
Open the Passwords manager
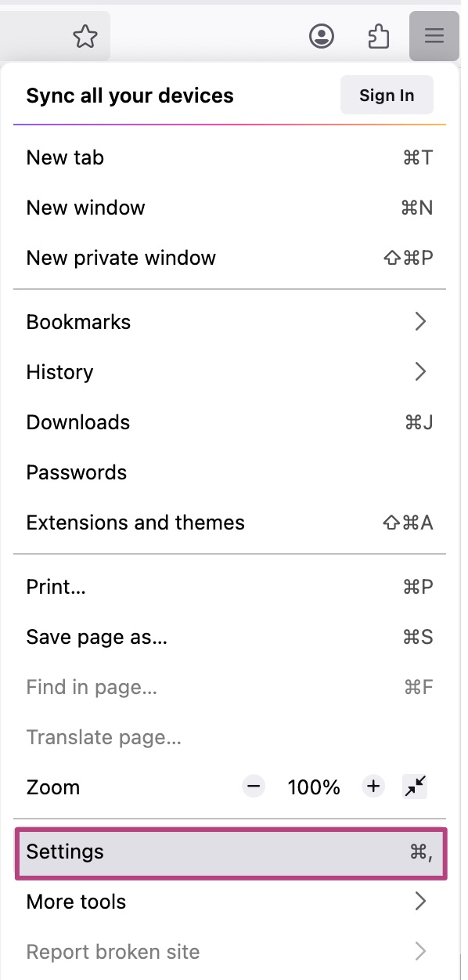(230, 472)
